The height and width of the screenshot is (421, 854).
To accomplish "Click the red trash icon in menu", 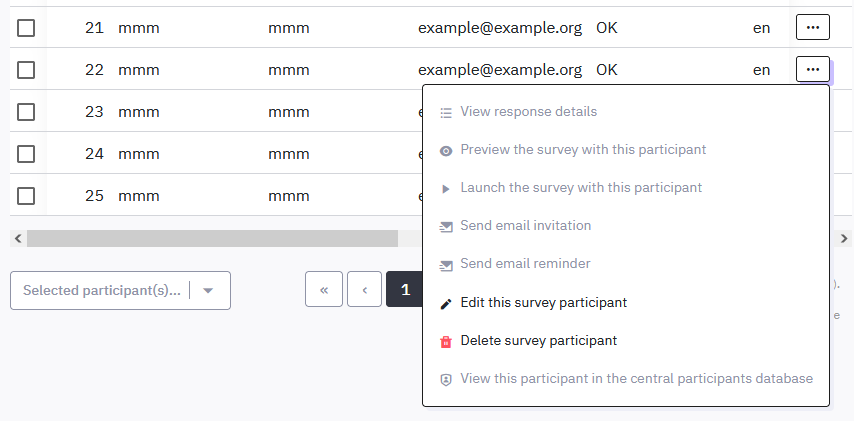I will click(x=446, y=341).
